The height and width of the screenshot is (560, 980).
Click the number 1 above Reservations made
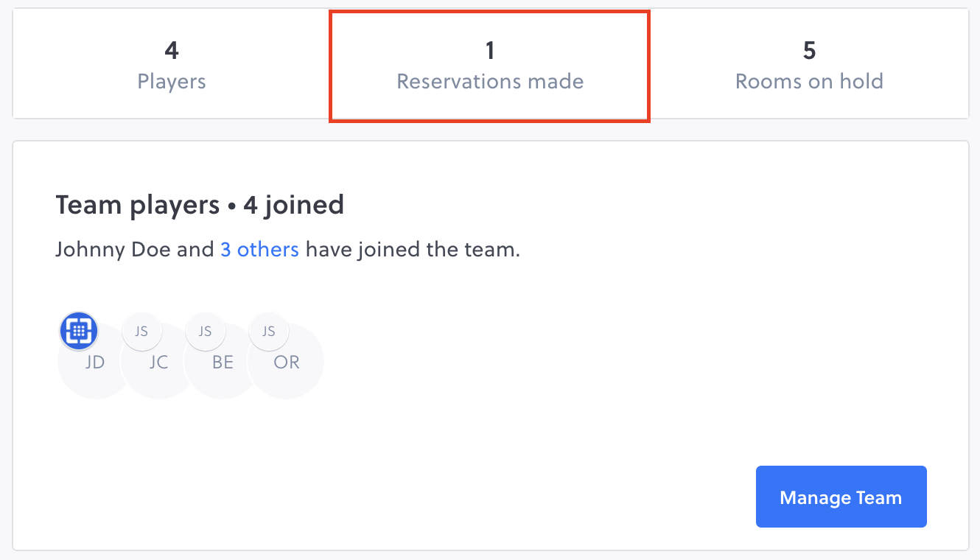point(490,51)
